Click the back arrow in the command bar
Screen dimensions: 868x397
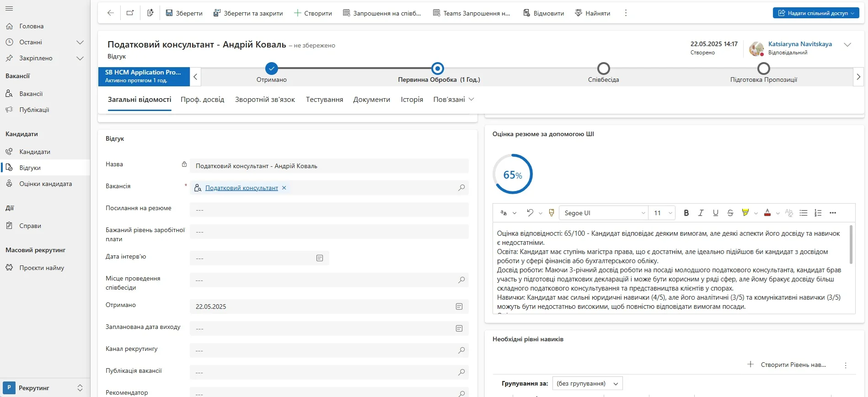tap(110, 13)
